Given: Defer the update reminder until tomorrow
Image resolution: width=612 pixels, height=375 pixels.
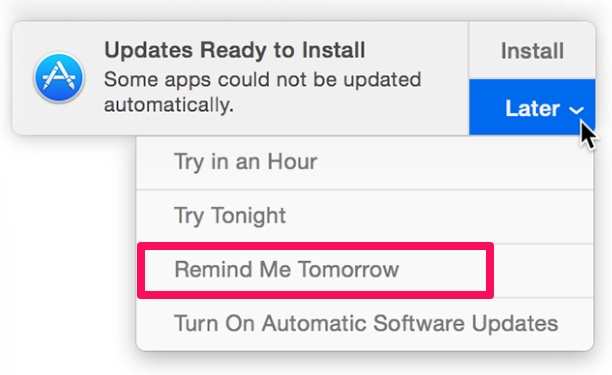Looking at the screenshot, I should [x=365, y=270].
